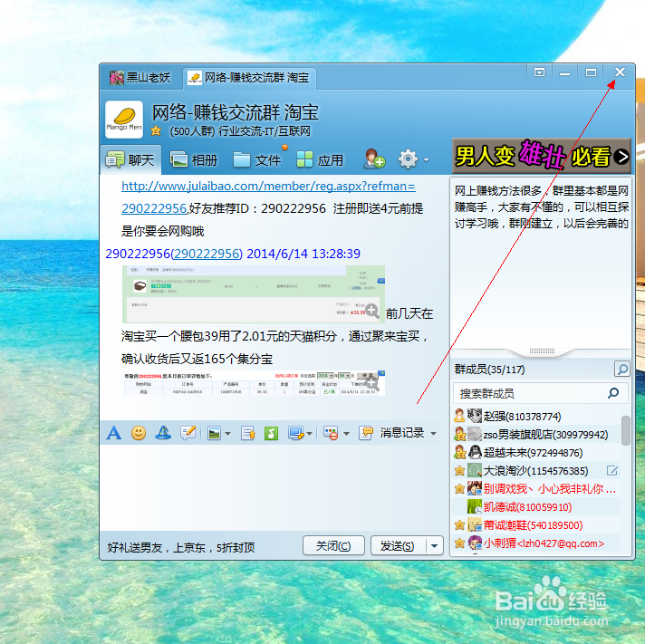Switch to the 应用 apps tab
This screenshot has width=645, height=644.
(x=320, y=159)
